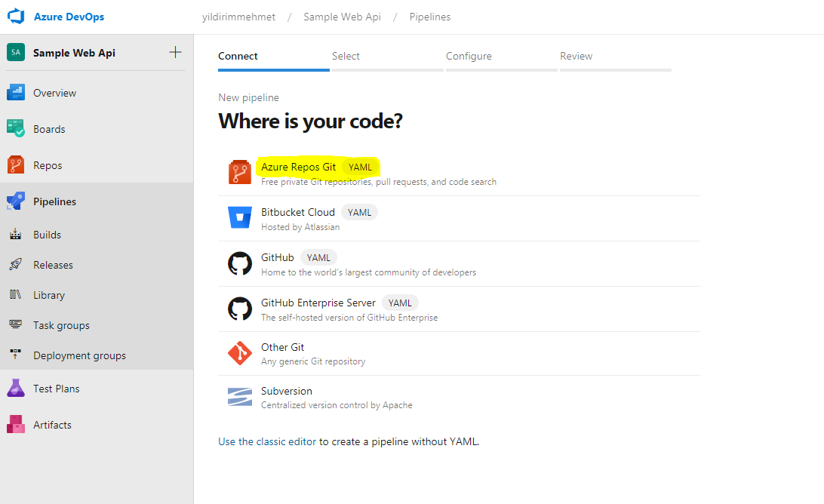
Task: Click the YAML badge next to Bitbucket Cloud
Action: pos(359,212)
